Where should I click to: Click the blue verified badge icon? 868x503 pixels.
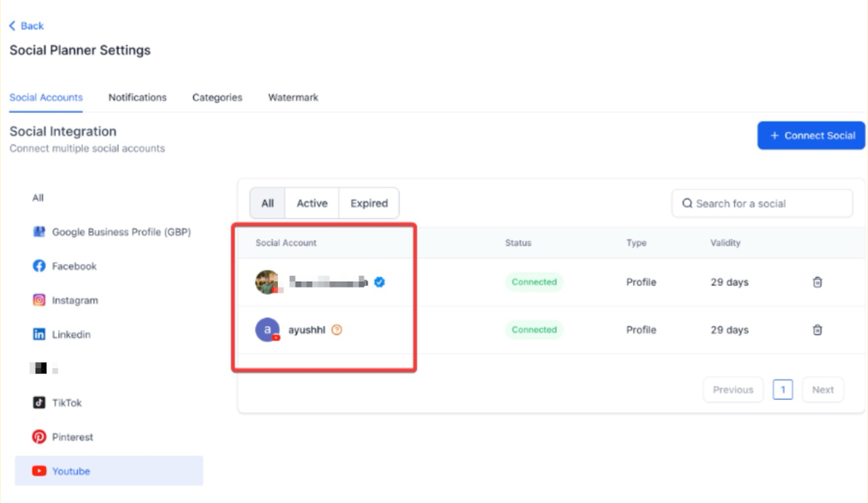[379, 282]
